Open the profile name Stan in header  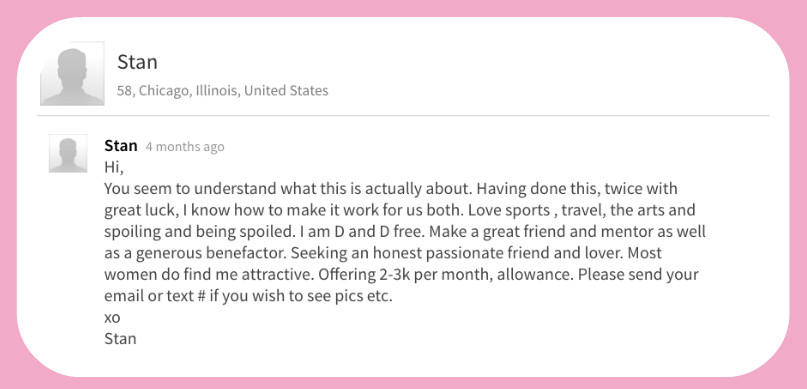[x=137, y=62]
